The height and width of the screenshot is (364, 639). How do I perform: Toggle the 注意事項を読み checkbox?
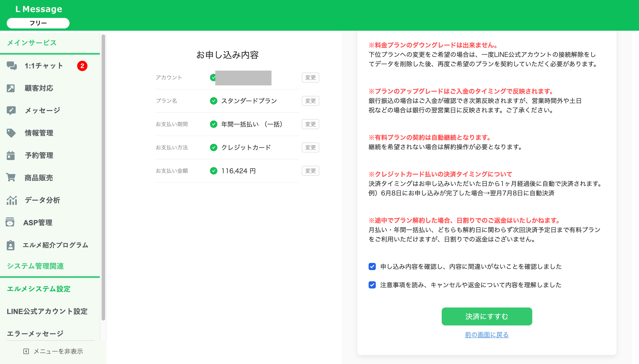[372, 285]
